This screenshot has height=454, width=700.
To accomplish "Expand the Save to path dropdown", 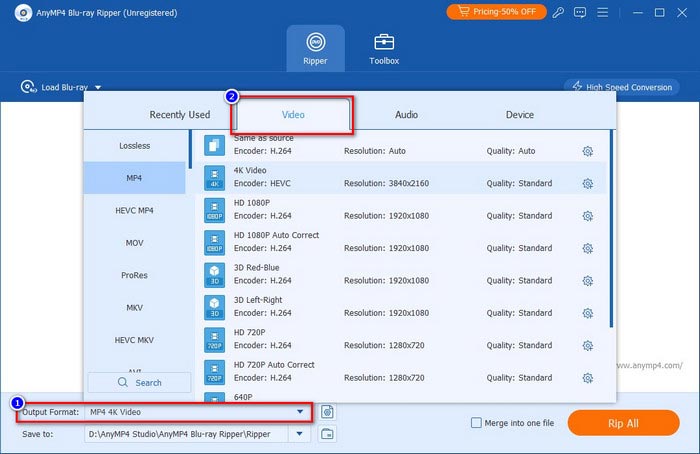I will click(x=299, y=434).
